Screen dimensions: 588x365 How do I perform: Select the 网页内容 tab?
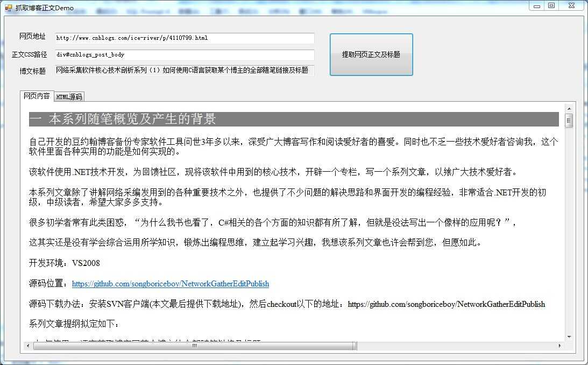point(36,97)
